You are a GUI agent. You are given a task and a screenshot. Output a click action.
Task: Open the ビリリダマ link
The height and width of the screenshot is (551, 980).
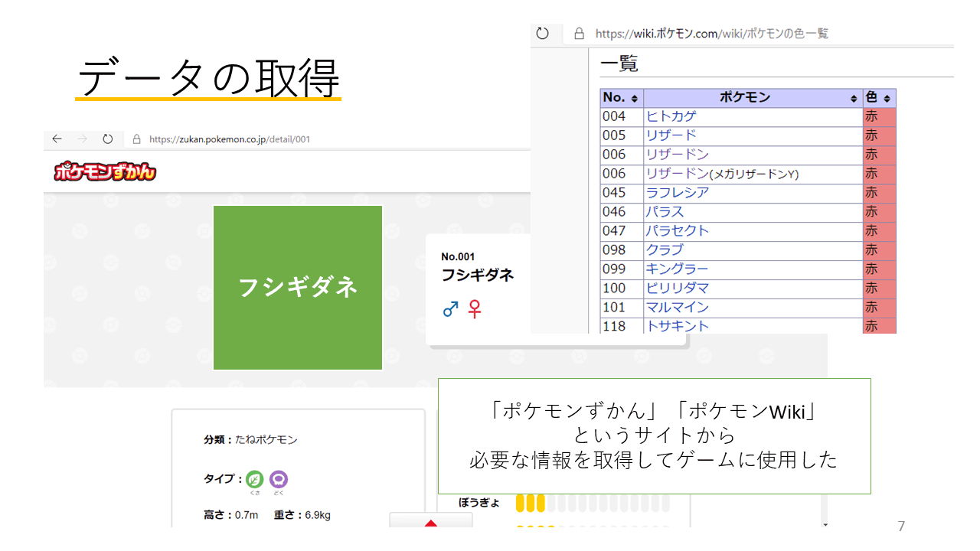click(678, 289)
